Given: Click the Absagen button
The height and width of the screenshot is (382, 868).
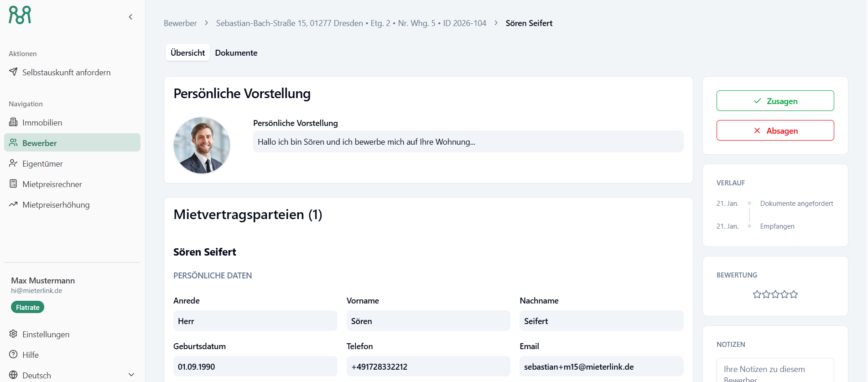Looking at the screenshot, I should (775, 131).
